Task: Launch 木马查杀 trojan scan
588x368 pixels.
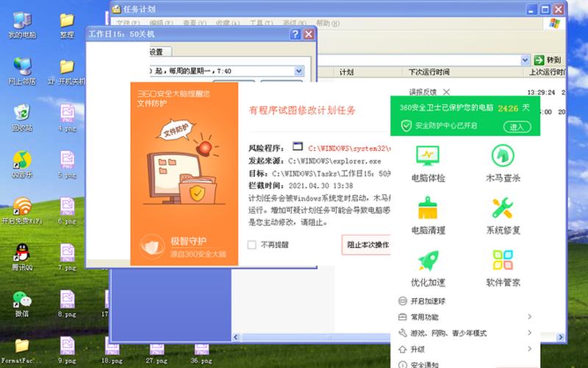Action: [503, 163]
